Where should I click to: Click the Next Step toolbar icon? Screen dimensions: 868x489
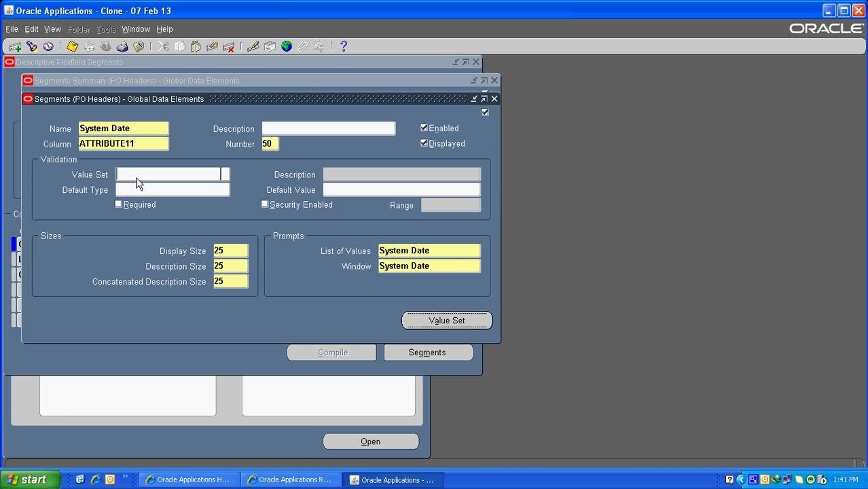click(89, 47)
